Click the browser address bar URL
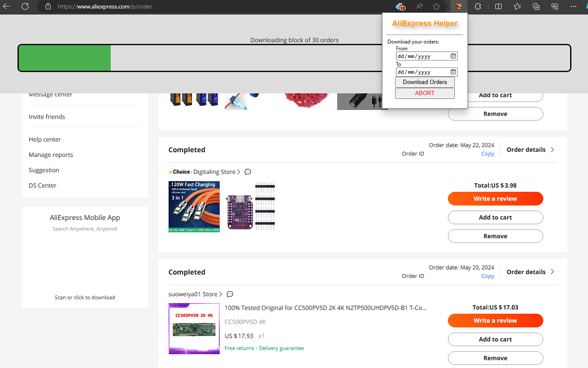 coord(105,6)
